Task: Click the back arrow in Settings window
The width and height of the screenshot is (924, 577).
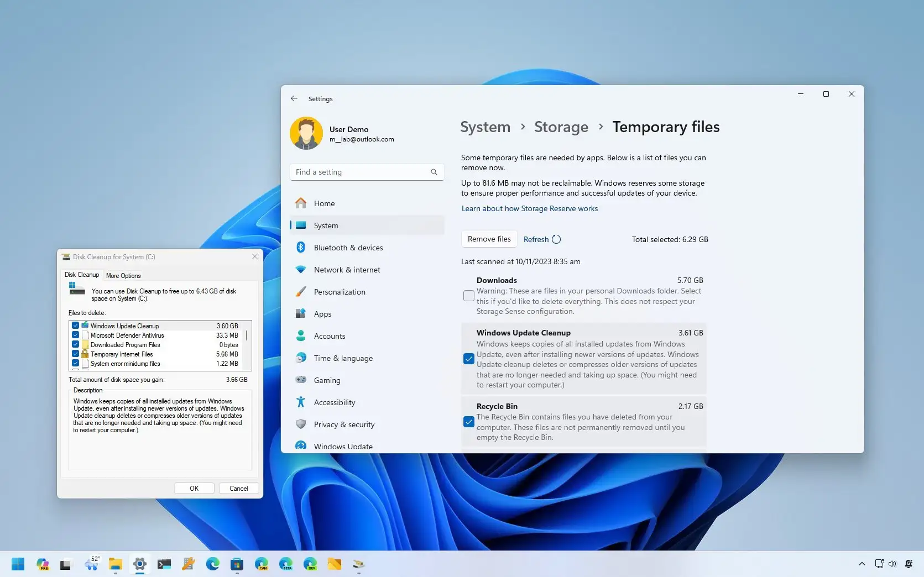Action: 294,98
